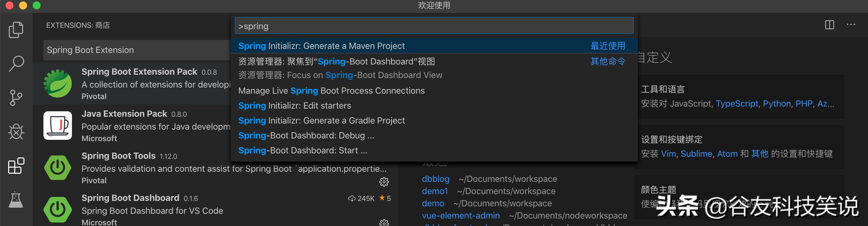Run Spring Initializr: Generate a Gradle Project
Screen dimensions: 868x226
click(434, 120)
